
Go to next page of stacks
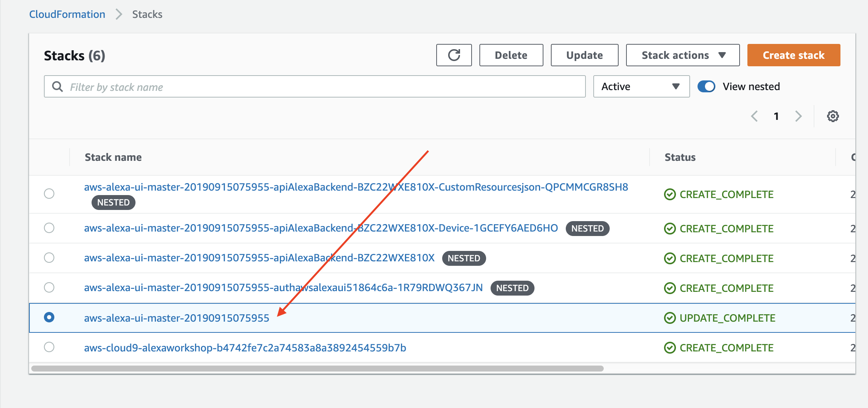tap(798, 116)
